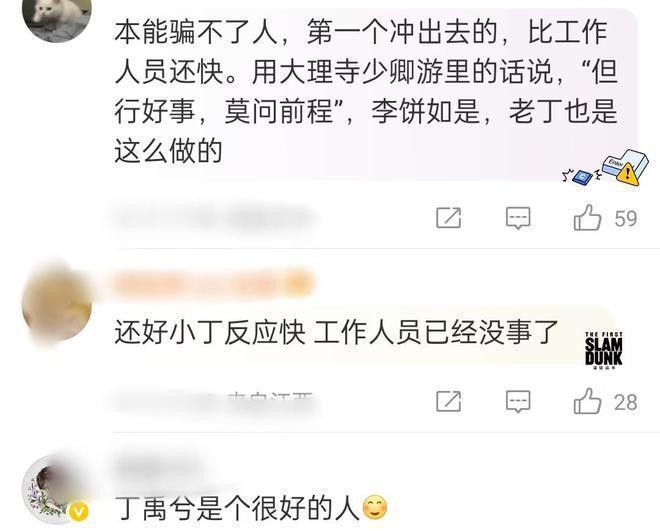Tap the Slam Dunk bubble badge
Image resolution: width=660 pixels, height=531 pixels.
(604, 350)
